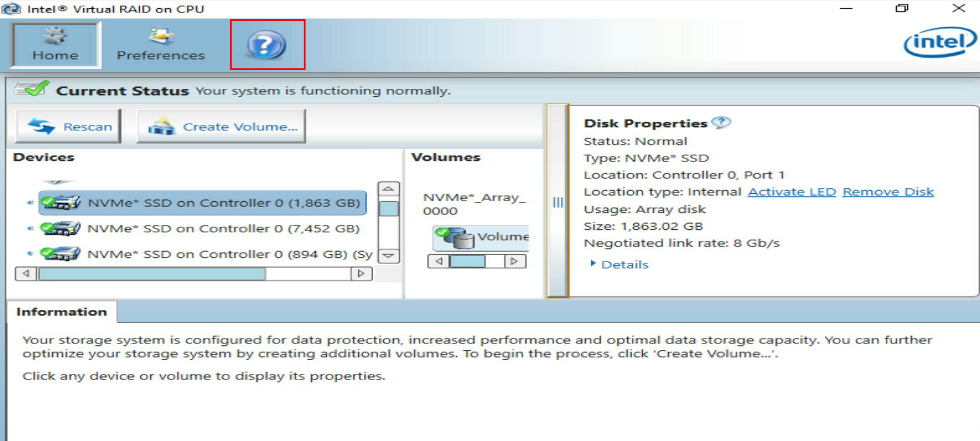980x441 pixels.
Task: Click the Rescan button
Action: pos(68,126)
